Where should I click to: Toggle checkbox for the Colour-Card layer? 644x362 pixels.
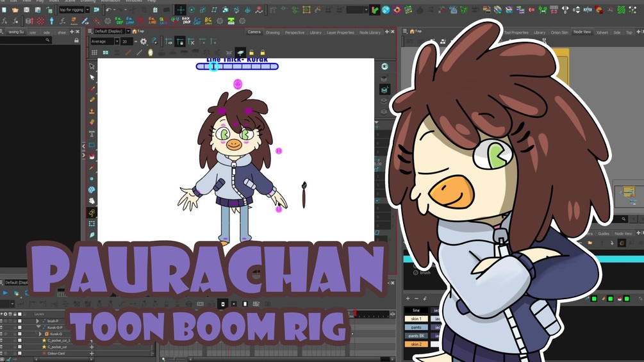(20, 353)
